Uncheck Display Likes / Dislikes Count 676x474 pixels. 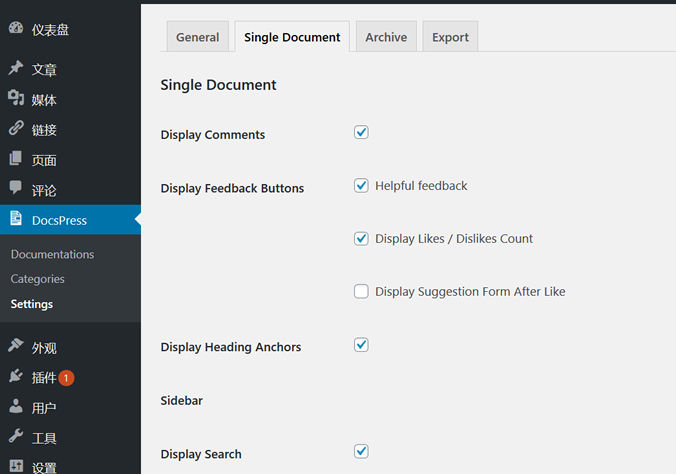tap(361, 239)
